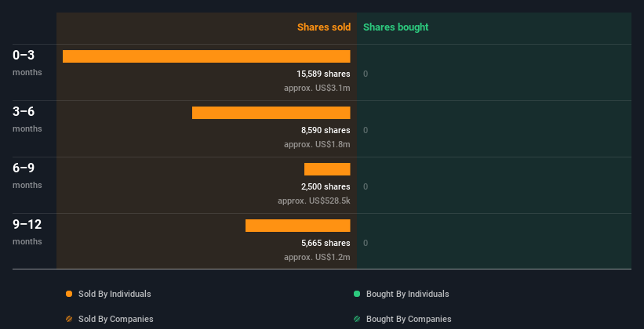Click the Shares bought column header
The width and height of the screenshot is (644, 329).
(396, 27)
